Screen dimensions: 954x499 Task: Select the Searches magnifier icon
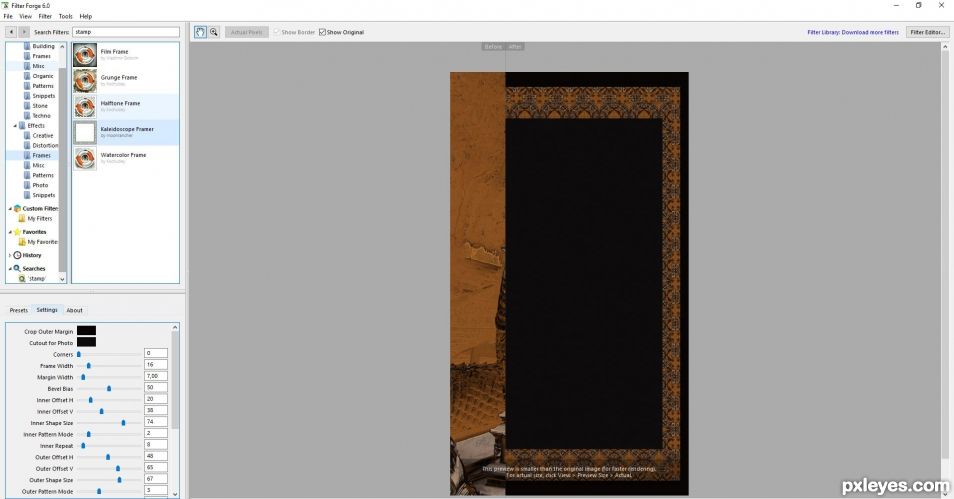[x=18, y=268]
